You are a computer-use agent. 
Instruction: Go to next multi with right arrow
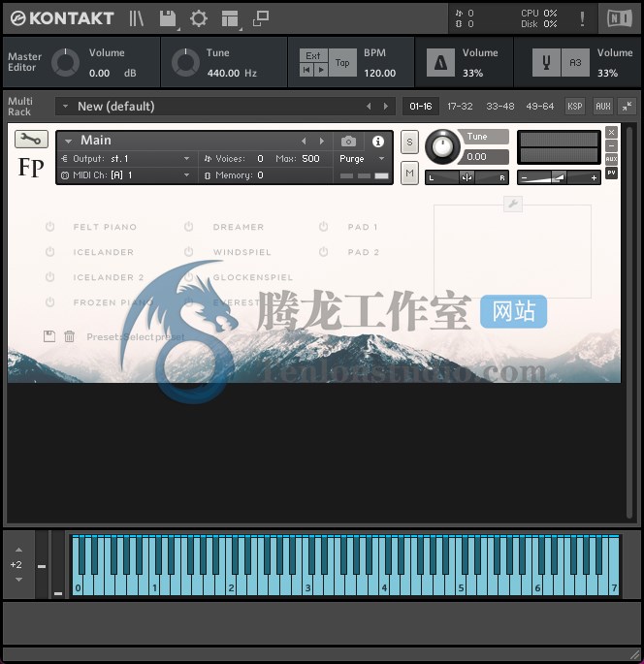386,107
